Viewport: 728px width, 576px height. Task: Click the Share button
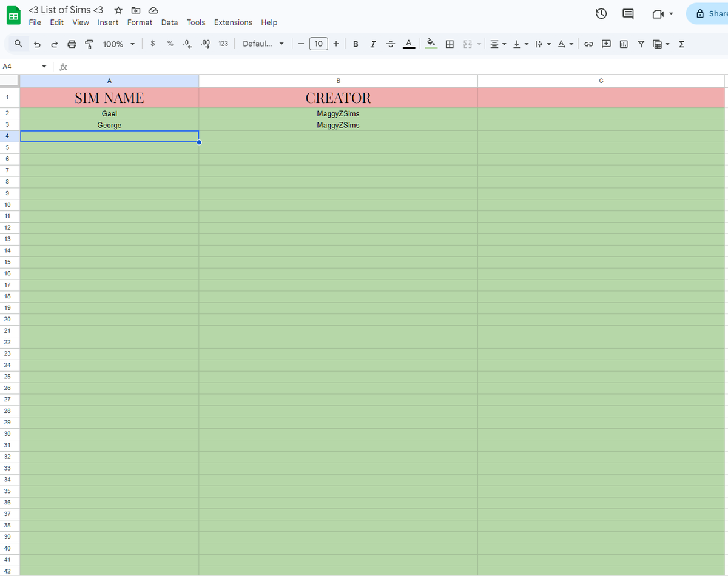click(707, 13)
